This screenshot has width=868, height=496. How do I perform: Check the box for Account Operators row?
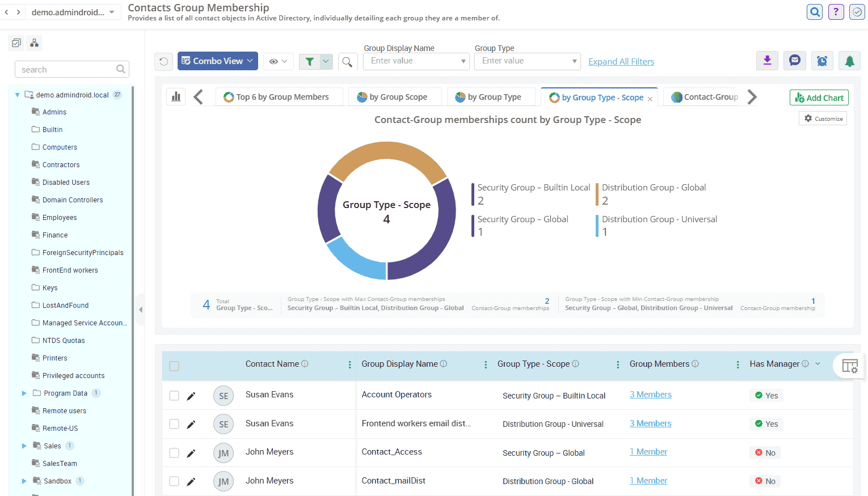coord(174,396)
